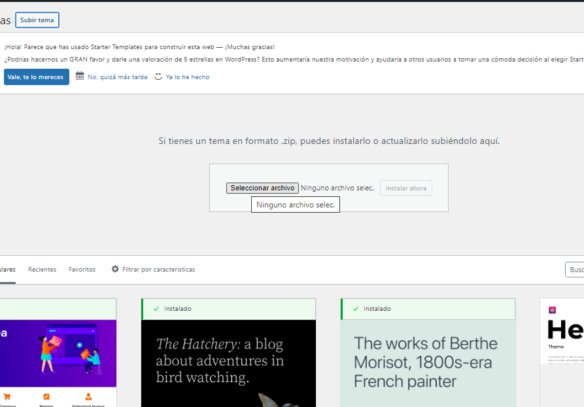Screen dimensions: 584x407
Task: Click the checkmark on Berthe Morisot theme
Action: pos(356,309)
